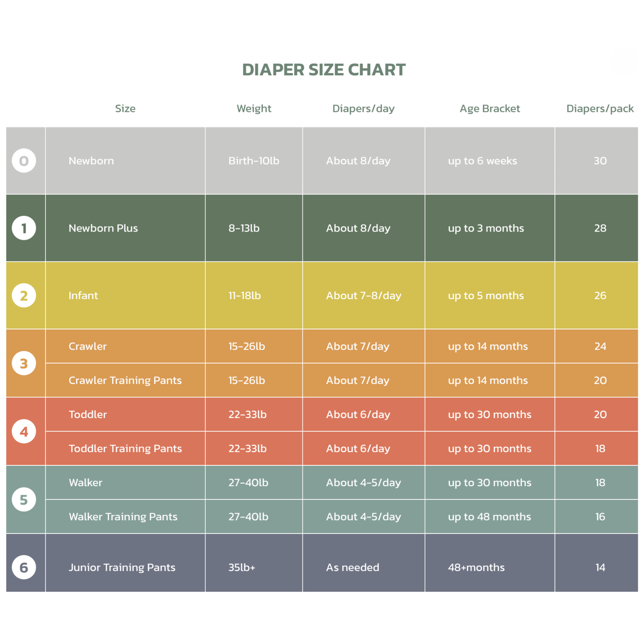644x644 pixels.
Task: Click the Diapers/pack column header
Action: [599, 109]
